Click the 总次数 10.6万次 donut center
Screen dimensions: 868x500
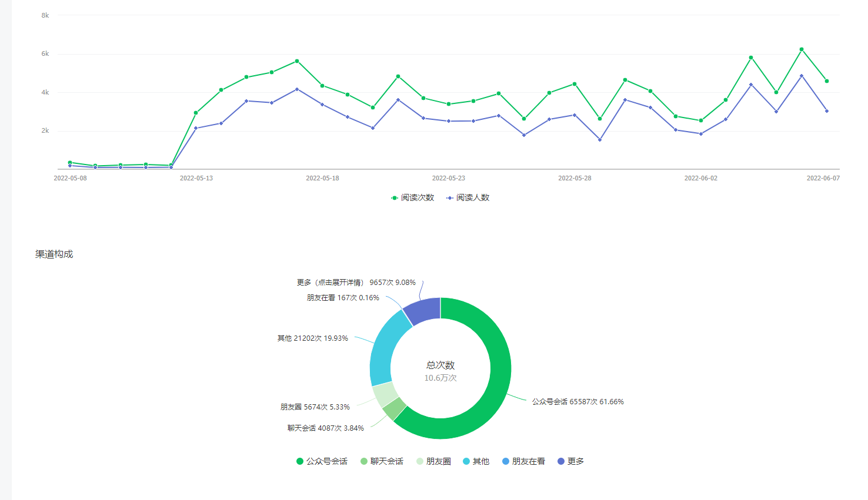pyautogui.click(x=440, y=371)
